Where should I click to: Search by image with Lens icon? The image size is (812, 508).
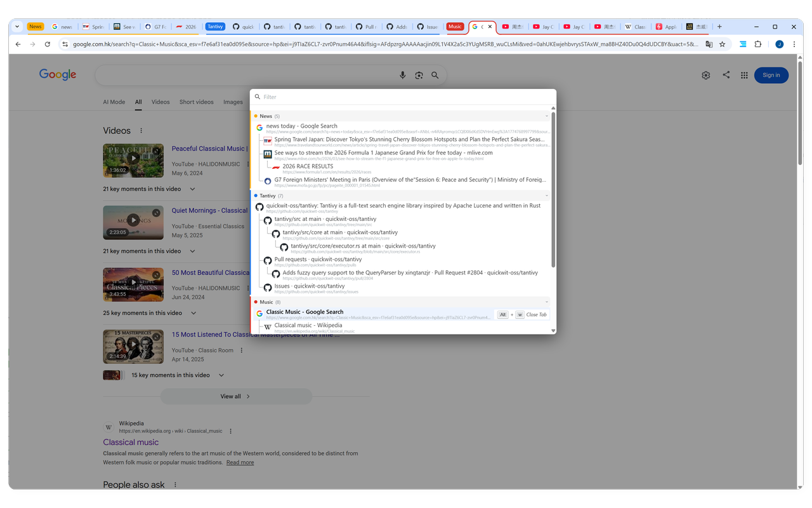pyautogui.click(x=419, y=75)
